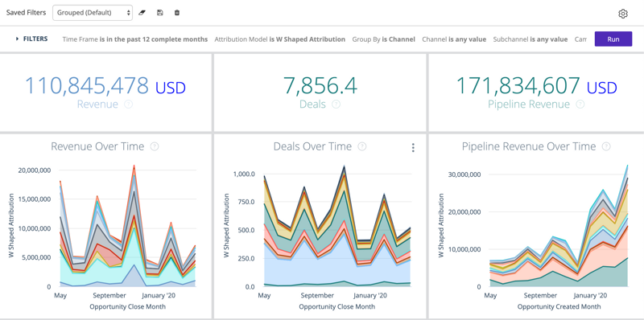Click help icon beside Pipeline Revenue Over Time

(x=606, y=146)
